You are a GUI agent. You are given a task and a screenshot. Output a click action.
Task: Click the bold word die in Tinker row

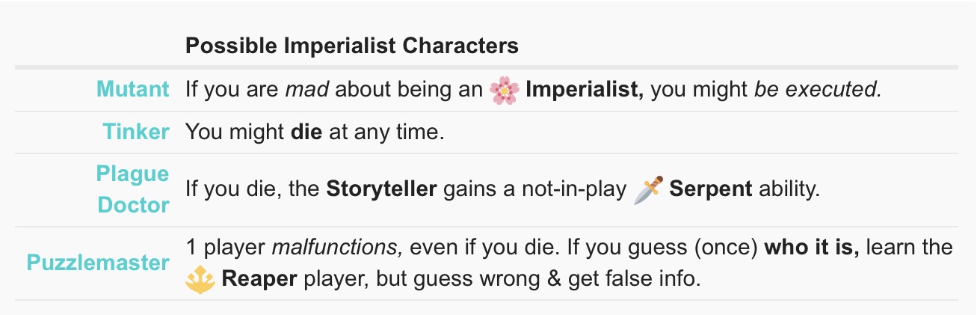coord(306,132)
